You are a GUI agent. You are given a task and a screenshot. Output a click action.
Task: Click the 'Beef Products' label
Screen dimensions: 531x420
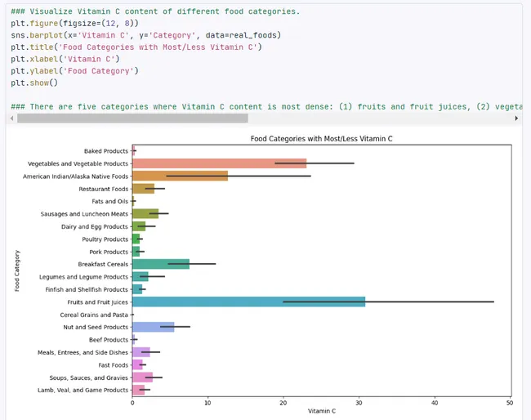click(109, 340)
